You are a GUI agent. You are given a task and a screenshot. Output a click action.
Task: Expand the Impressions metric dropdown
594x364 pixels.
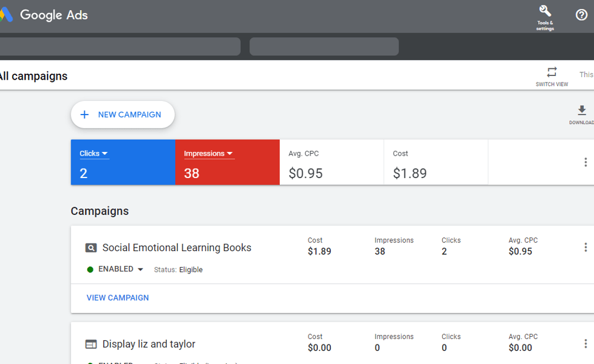208,153
